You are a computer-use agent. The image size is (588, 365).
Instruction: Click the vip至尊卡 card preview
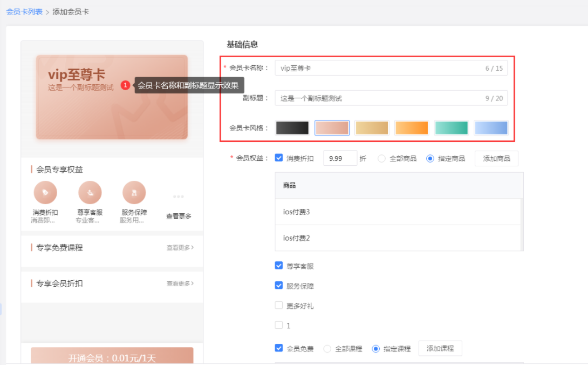point(112,97)
